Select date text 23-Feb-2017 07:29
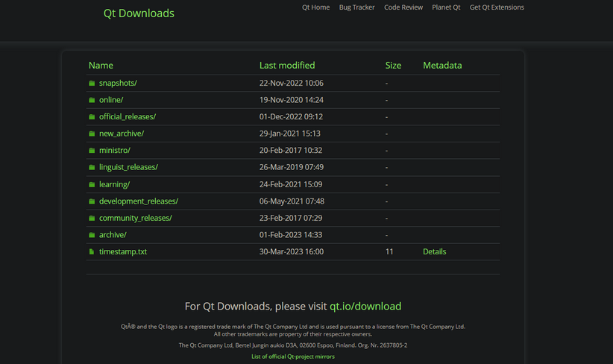This screenshot has height=364, width=613. coord(291,218)
